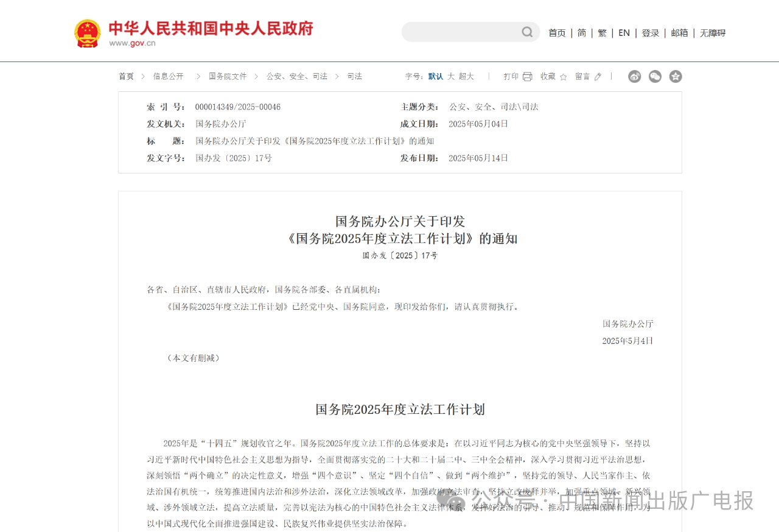Click the national emblem logo
This screenshot has height=532, width=779.
pyautogui.click(x=87, y=32)
